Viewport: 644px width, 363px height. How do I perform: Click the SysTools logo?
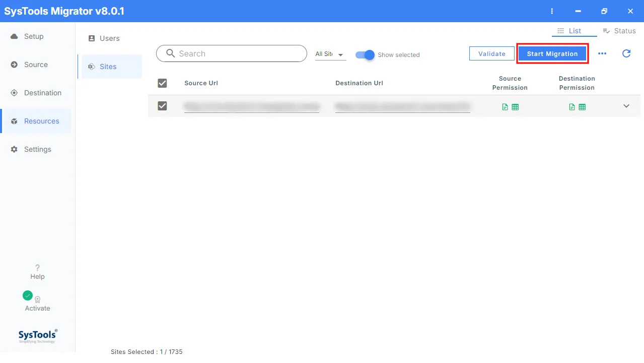(x=38, y=336)
